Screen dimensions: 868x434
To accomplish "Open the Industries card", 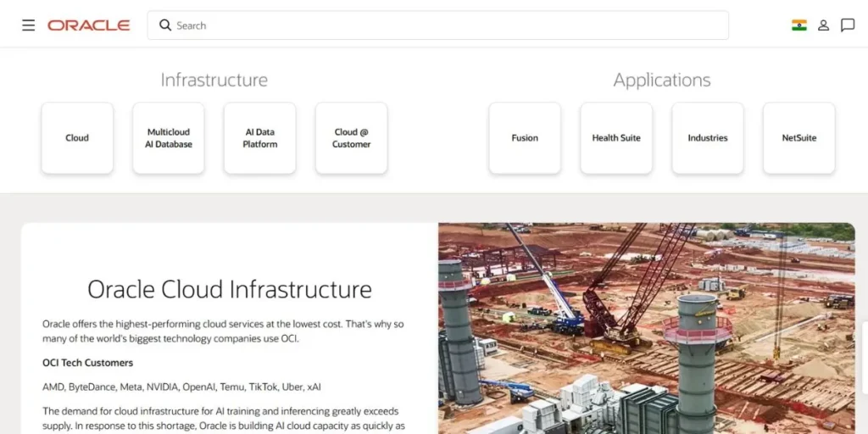I will (x=708, y=138).
